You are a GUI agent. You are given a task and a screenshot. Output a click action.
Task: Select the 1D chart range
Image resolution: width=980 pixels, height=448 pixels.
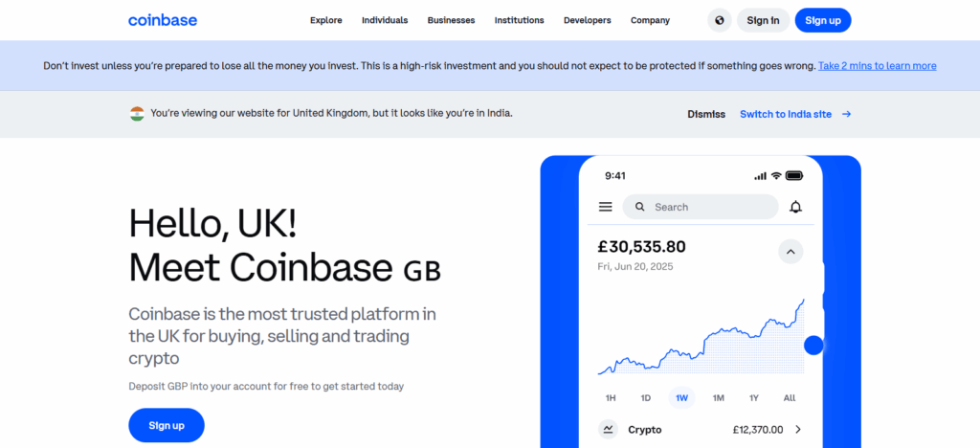click(x=646, y=397)
